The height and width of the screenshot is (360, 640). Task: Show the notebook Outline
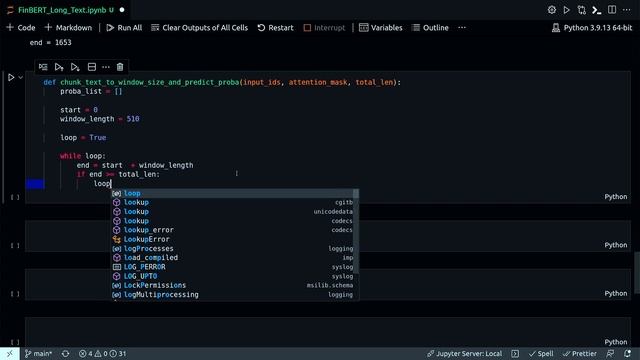click(430, 28)
